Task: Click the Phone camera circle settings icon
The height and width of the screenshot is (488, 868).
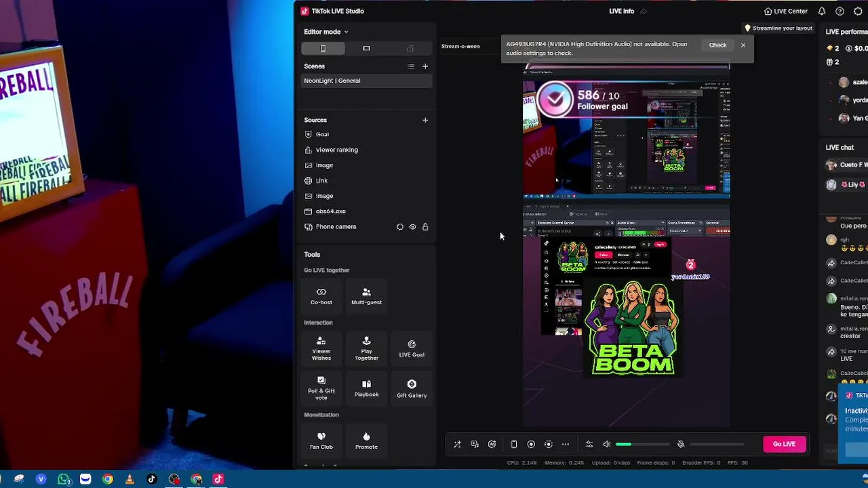Action: point(399,227)
